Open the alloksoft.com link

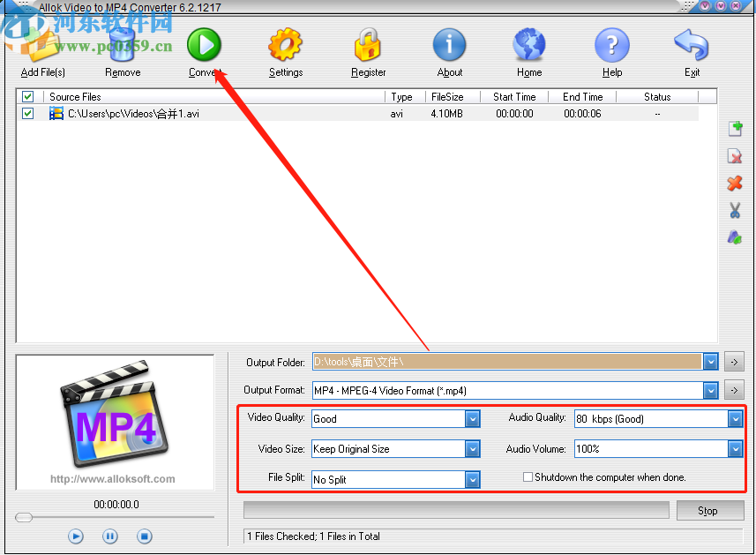pyautogui.click(x=112, y=479)
